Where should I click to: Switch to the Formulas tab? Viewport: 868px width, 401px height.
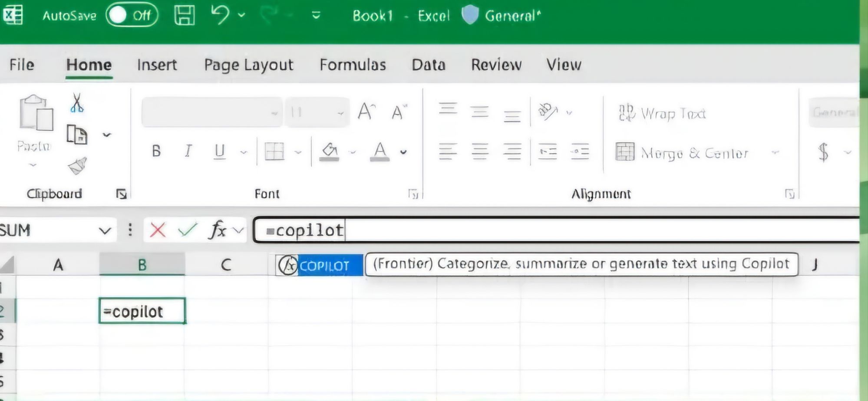pyautogui.click(x=352, y=65)
